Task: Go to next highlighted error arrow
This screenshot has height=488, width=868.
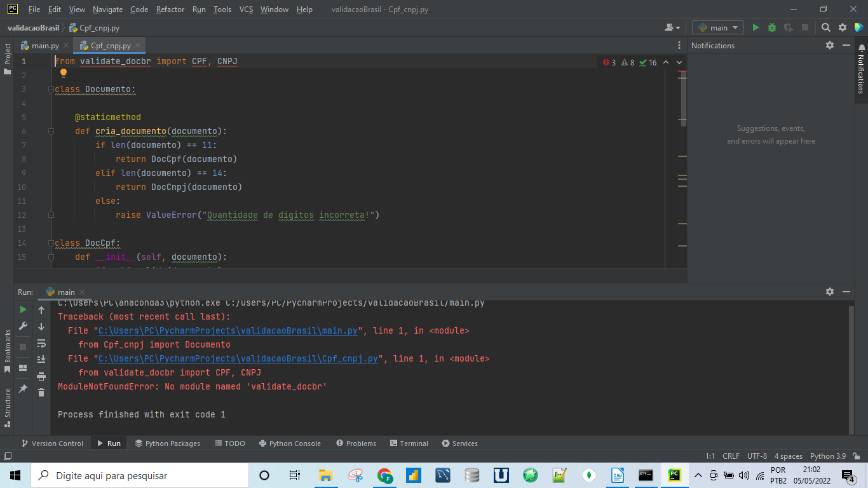Action: tap(679, 62)
